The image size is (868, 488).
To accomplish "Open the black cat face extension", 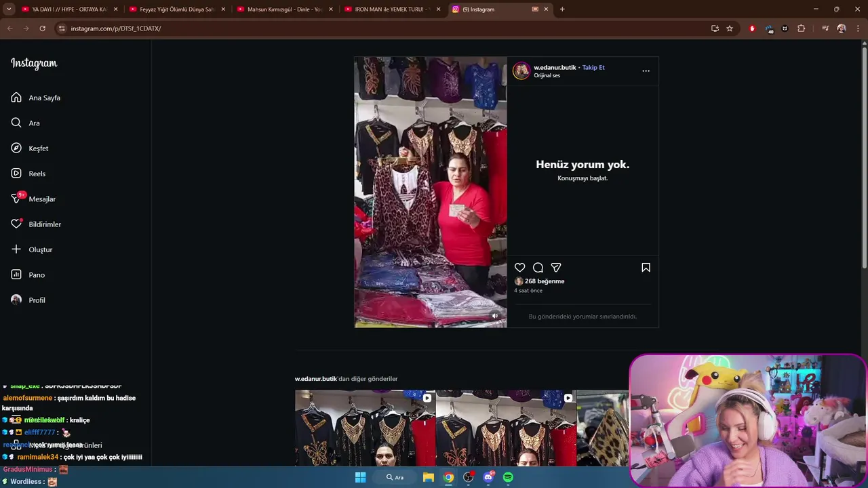I will click(785, 28).
